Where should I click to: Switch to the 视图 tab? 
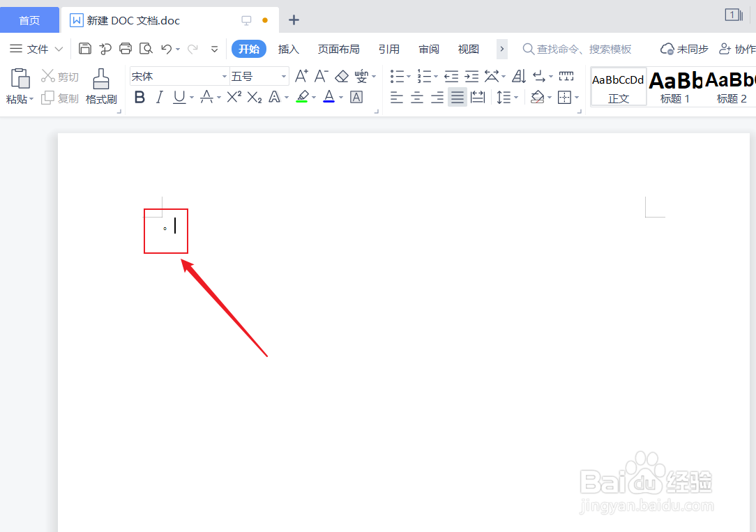pos(469,49)
